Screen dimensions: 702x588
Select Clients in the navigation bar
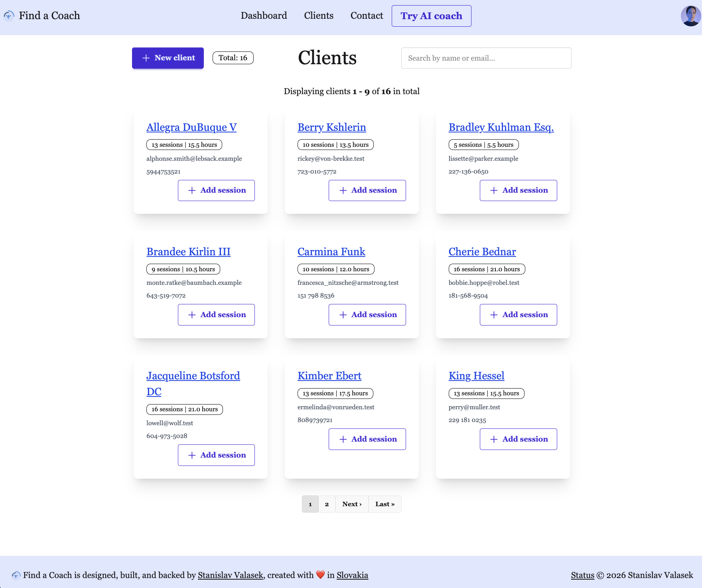(x=318, y=16)
